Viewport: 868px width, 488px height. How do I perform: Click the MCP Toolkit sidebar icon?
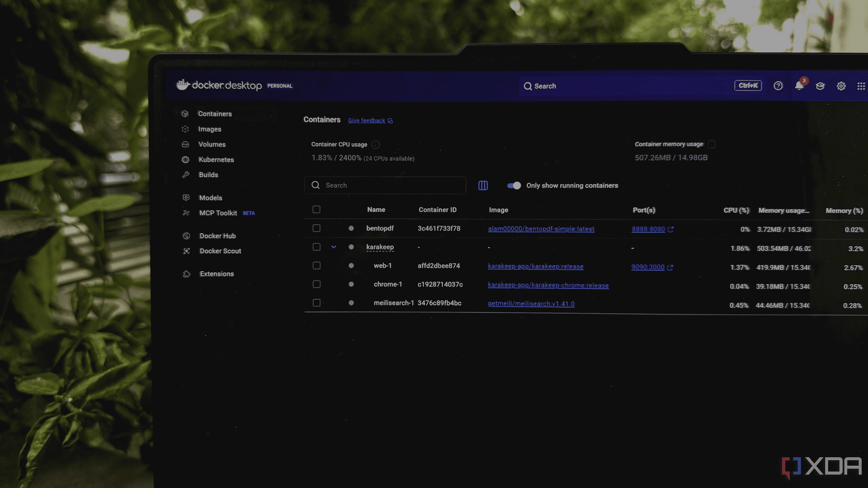[186, 213]
